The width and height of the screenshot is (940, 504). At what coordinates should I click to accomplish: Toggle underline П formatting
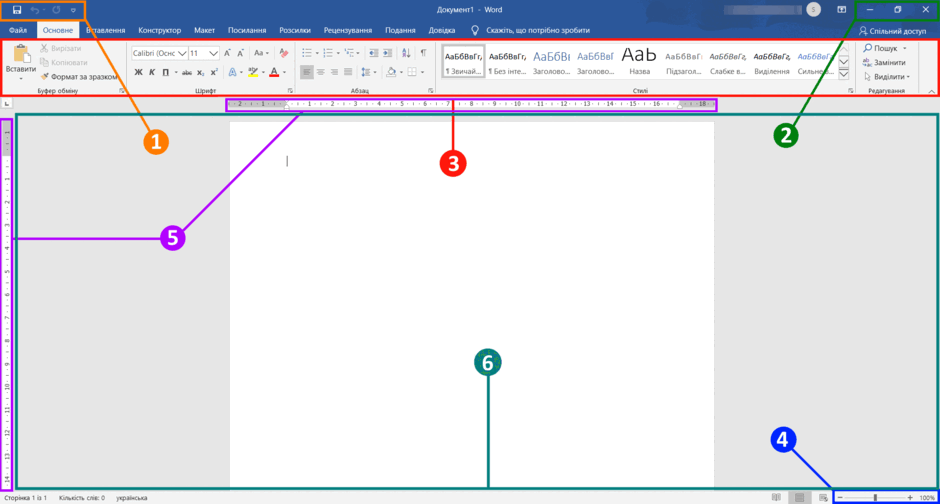click(165, 73)
